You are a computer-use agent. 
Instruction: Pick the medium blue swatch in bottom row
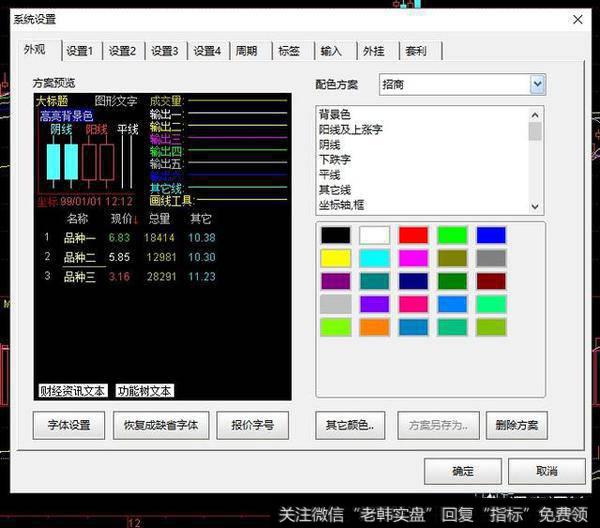(413, 328)
